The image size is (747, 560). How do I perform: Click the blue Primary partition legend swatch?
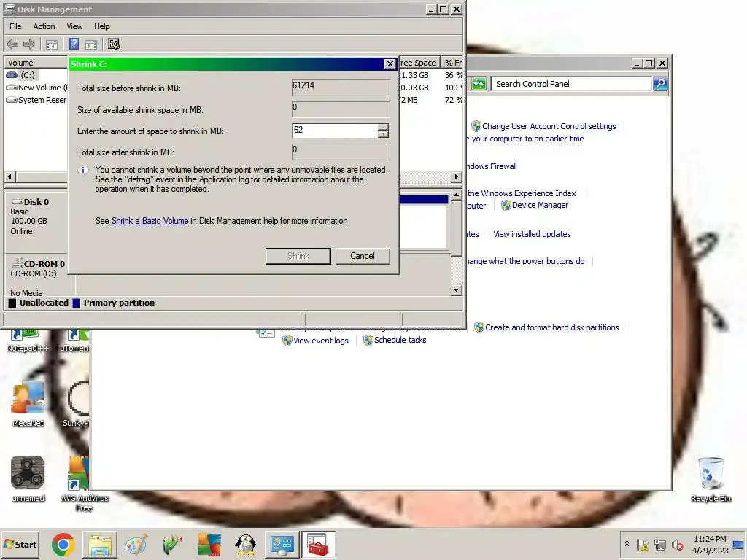pos(76,303)
